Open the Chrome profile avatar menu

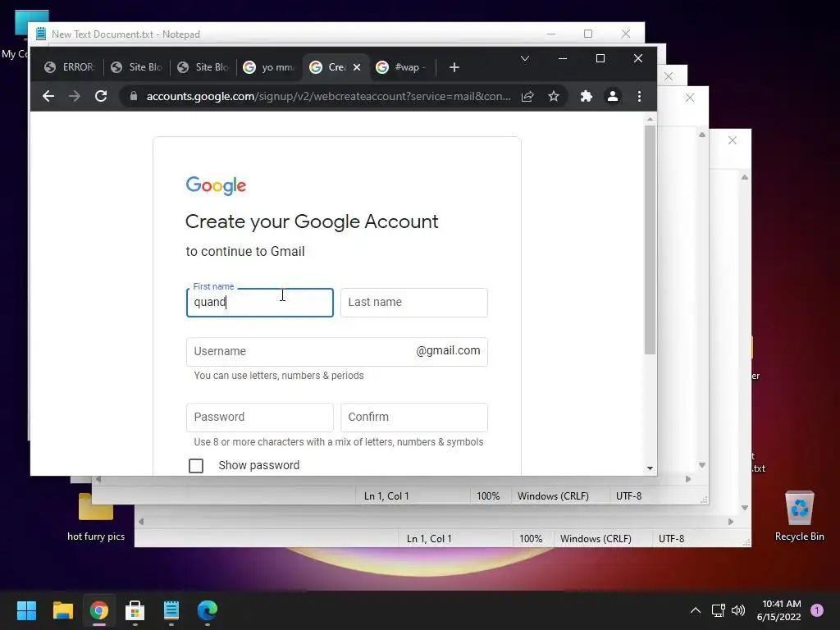coord(612,97)
